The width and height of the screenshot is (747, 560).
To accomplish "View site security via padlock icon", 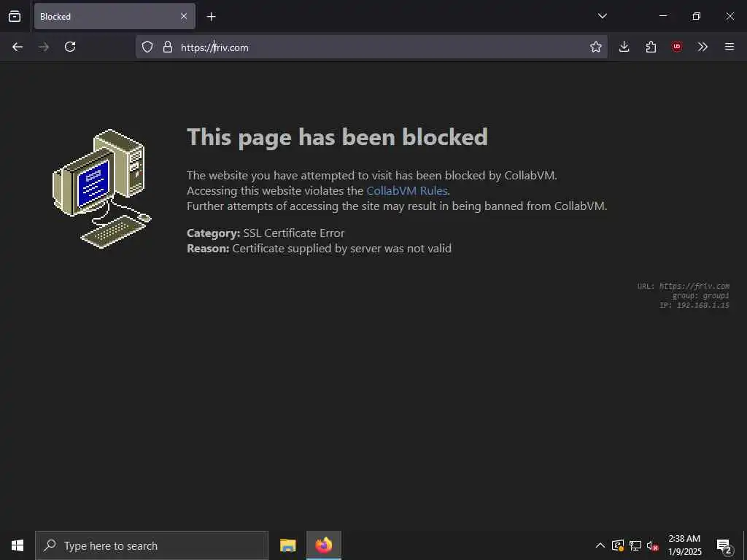I will click(x=168, y=47).
